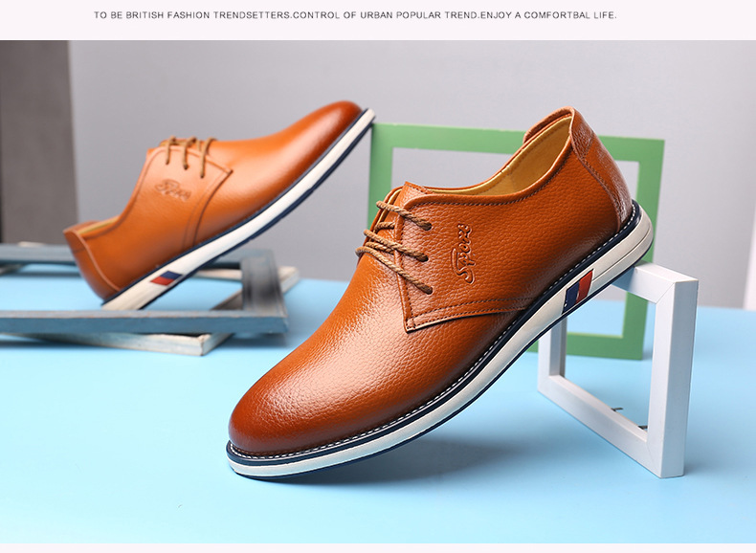This screenshot has width=756, height=553.
Task: Click the embossed logo on front shoe
Action: click(x=464, y=254)
